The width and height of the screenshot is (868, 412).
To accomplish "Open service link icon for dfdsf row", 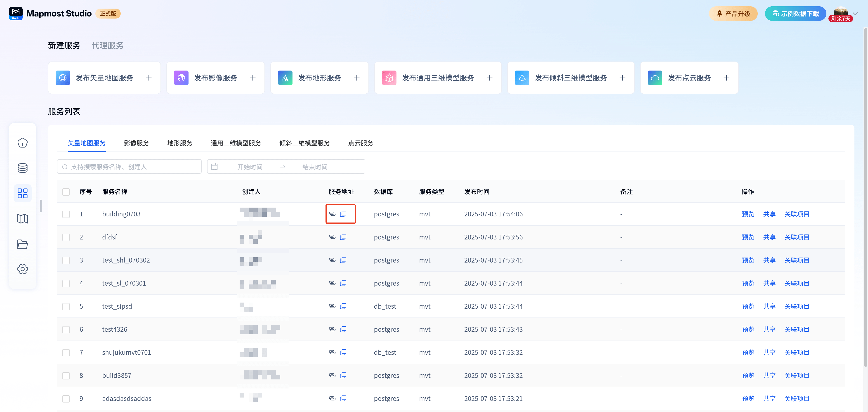I will [332, 237].
